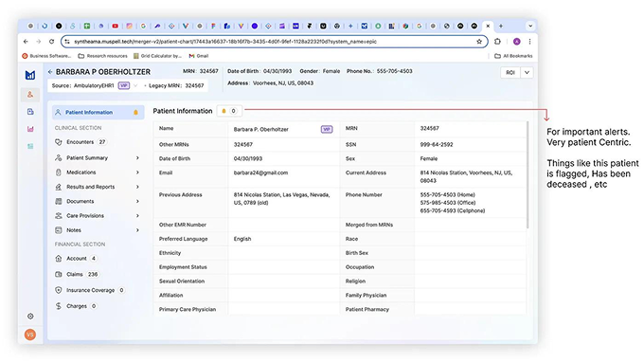Go back with arrow beside patient name
The image size is (644, 363).
tap(50, 72)
